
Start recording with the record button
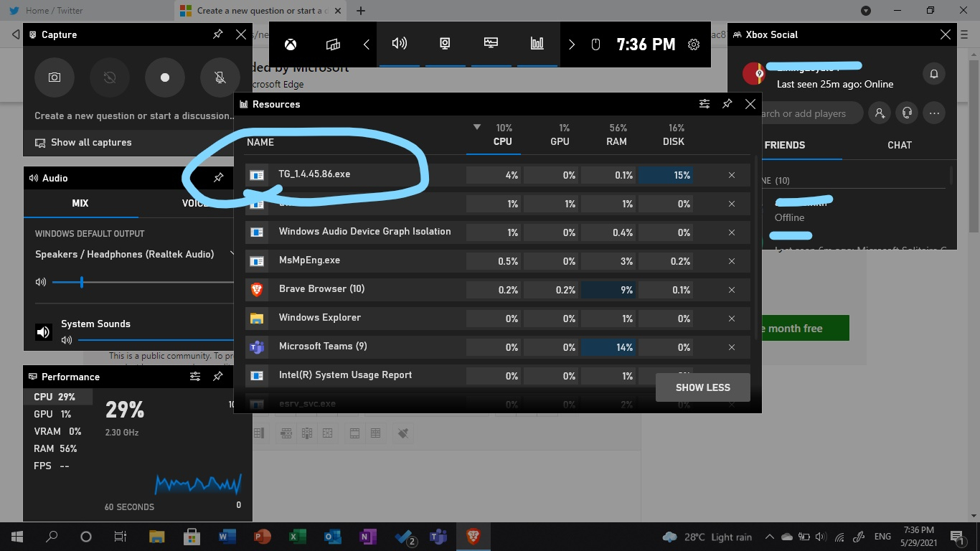pyautogui.click(x=165, y=77)
